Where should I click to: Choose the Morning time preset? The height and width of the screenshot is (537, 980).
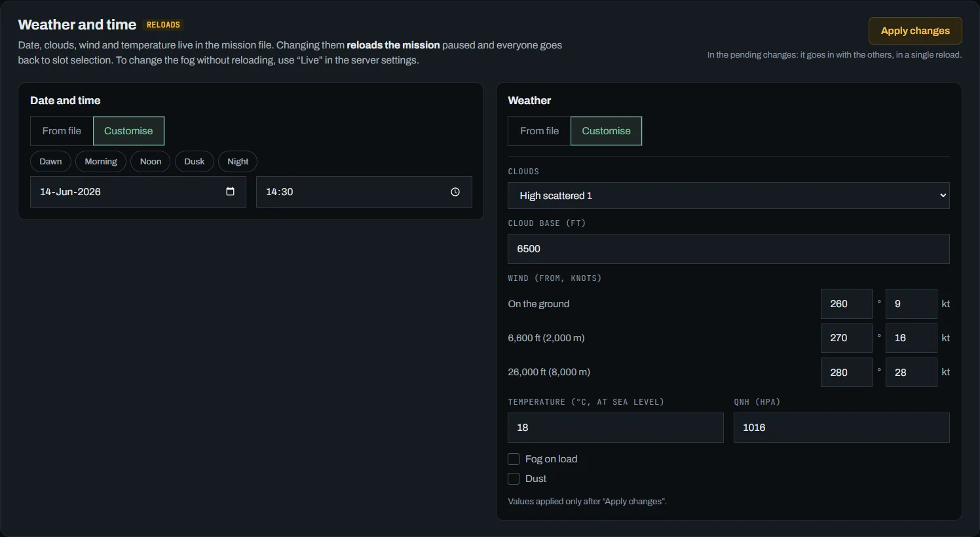pyautogui.click(x=101, y=162)
